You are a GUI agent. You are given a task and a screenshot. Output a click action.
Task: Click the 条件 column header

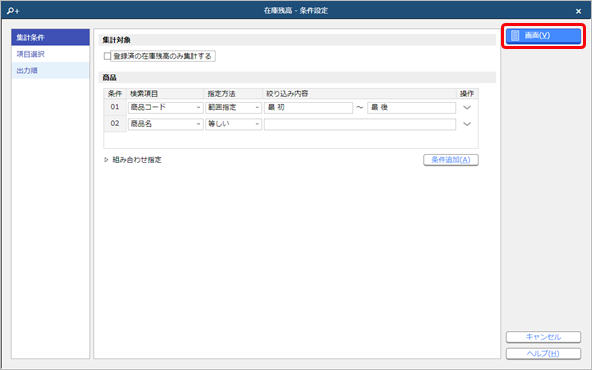click(115, 94)
